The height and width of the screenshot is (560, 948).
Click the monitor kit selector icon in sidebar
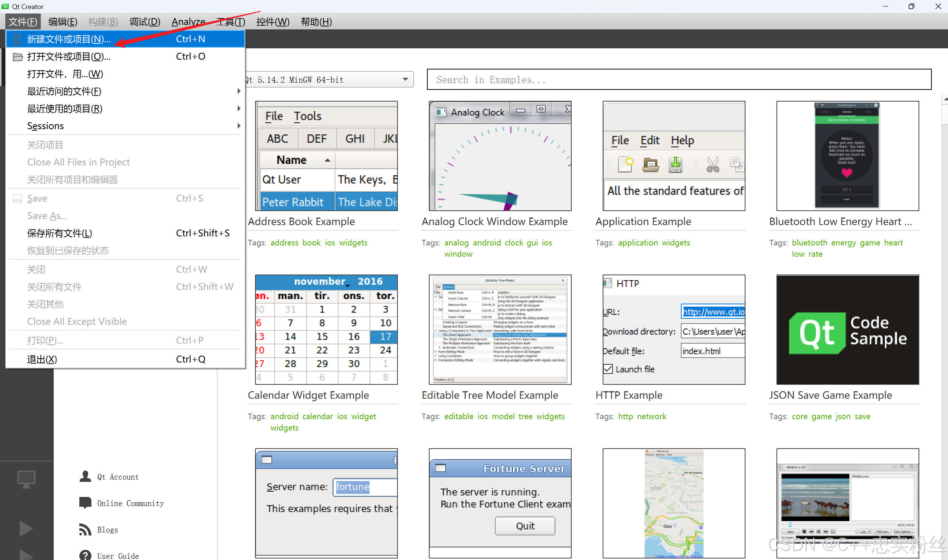click(26, 479)
